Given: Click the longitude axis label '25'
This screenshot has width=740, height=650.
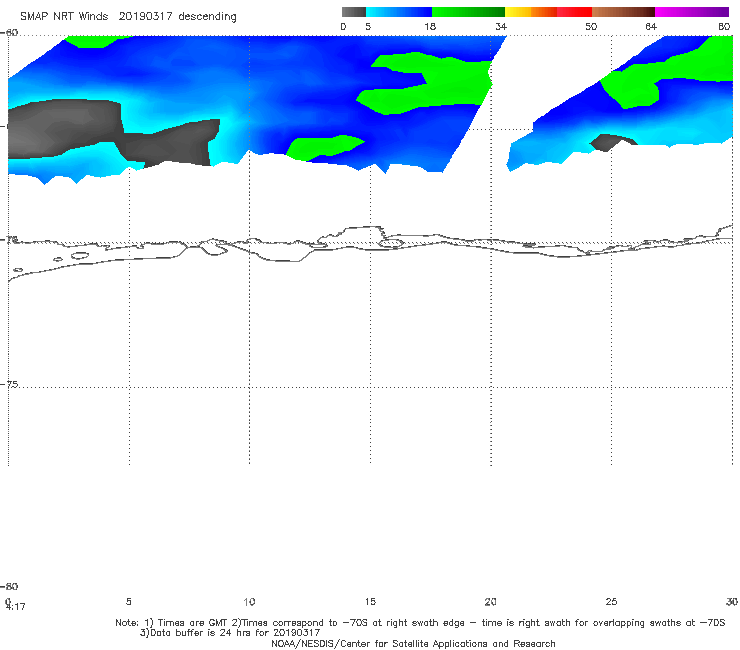Looking at the screenshot, I should [611, 601].
